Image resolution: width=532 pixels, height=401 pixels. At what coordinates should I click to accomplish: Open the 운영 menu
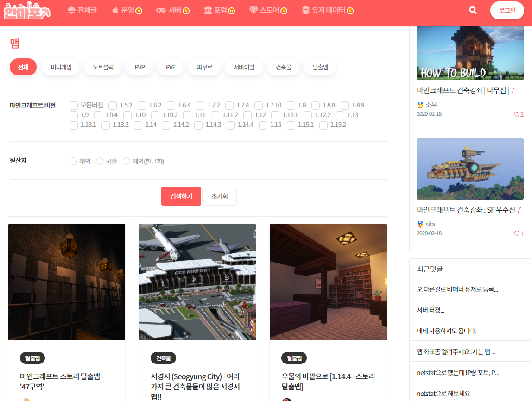point(127,11)
